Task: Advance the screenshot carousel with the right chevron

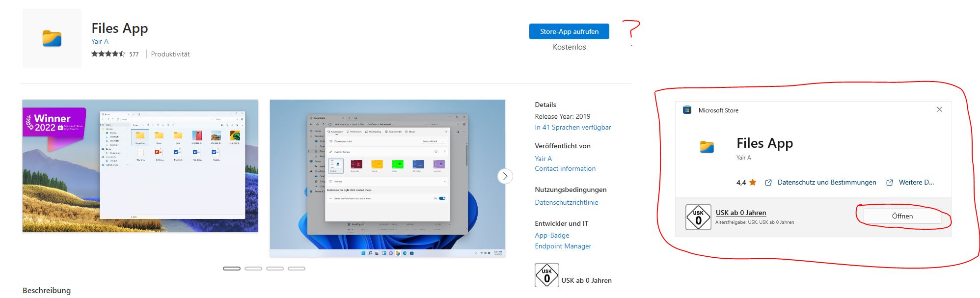Action: [x=505, y=176]
